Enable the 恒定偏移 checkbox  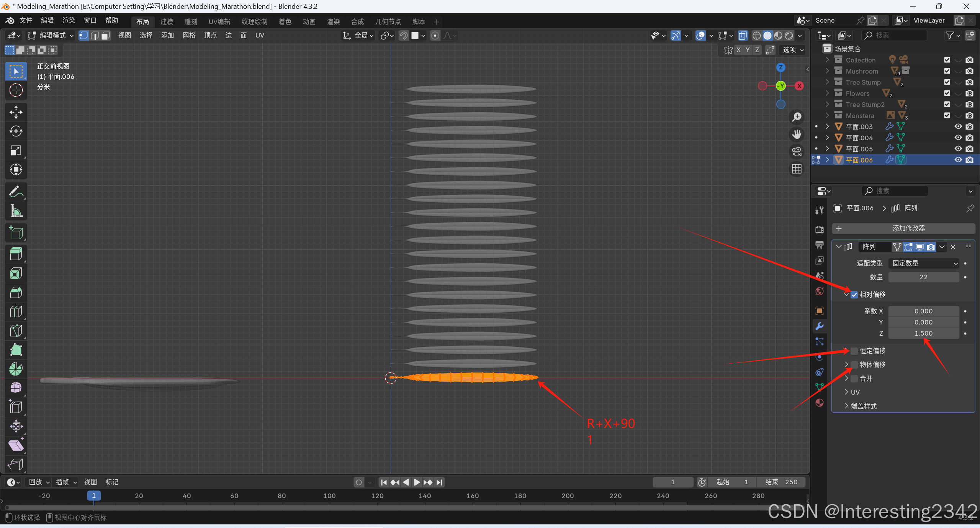pos(854,351)
